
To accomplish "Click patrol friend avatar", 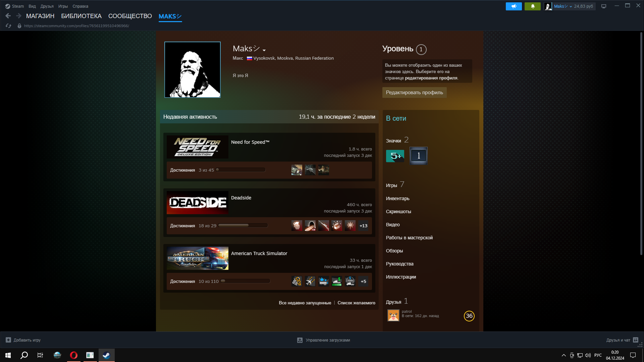I will tap(393, 315).
